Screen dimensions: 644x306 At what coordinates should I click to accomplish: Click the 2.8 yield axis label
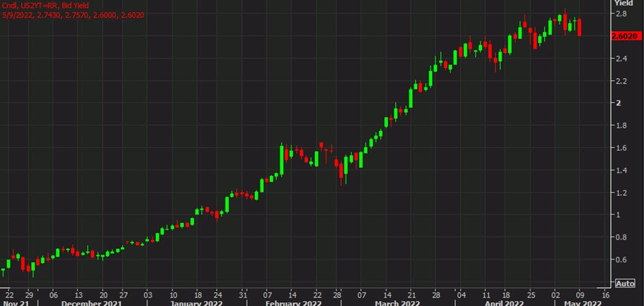[620, 14]
